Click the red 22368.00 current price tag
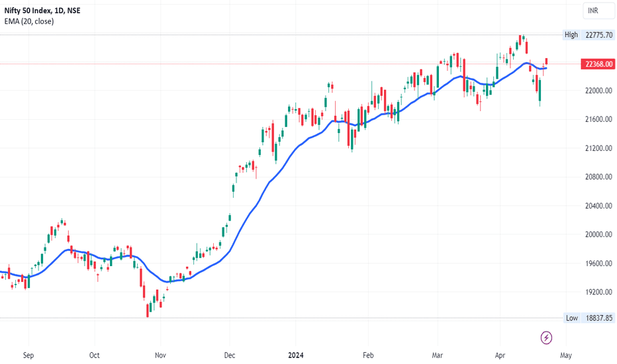617x364 pixels. point(598,64)
